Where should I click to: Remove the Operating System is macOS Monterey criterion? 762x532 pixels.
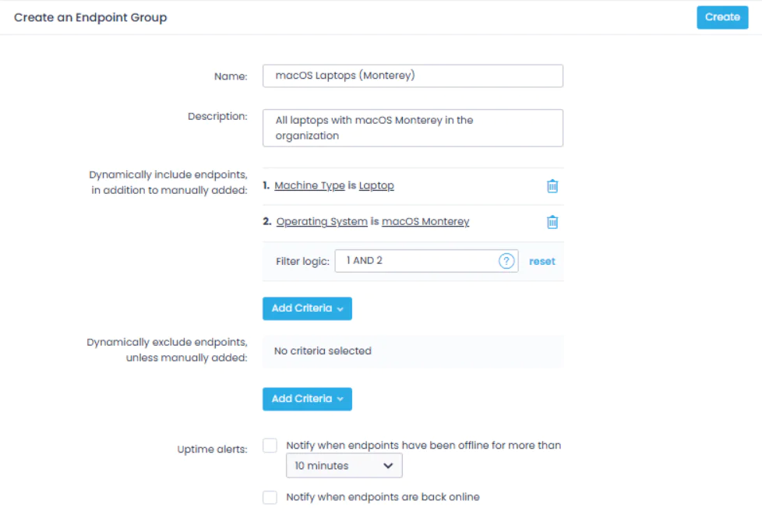click(x=552, y=222)
